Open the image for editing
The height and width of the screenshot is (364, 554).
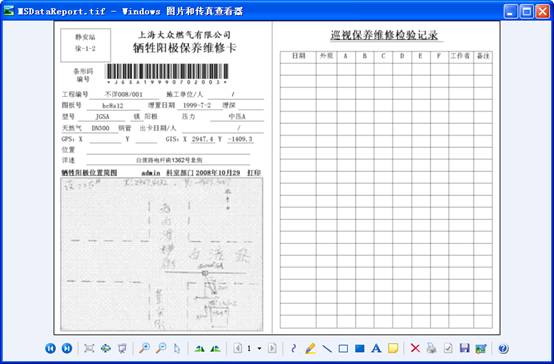click(481, 349)
